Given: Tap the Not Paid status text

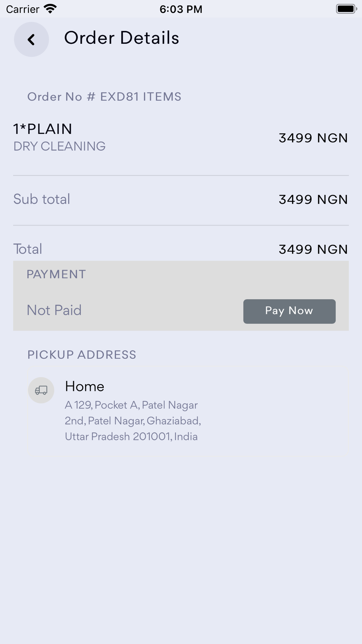Looking at the screenshot, I should point(54,310).
